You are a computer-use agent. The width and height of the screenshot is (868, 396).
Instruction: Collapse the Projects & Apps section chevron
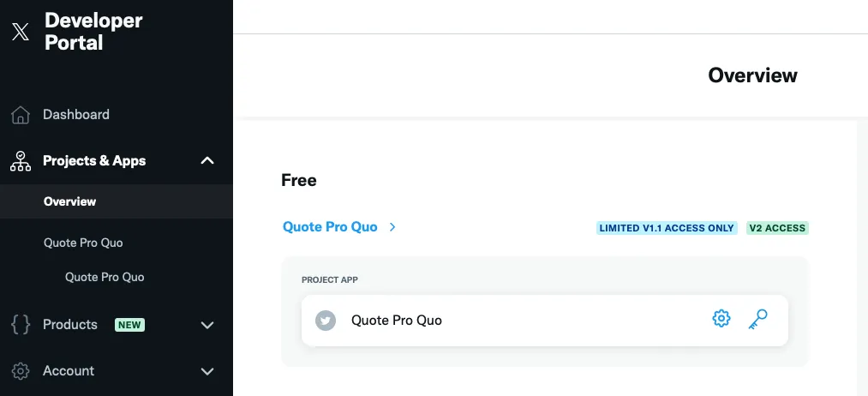pyautogui.click(x=207, y=160)
